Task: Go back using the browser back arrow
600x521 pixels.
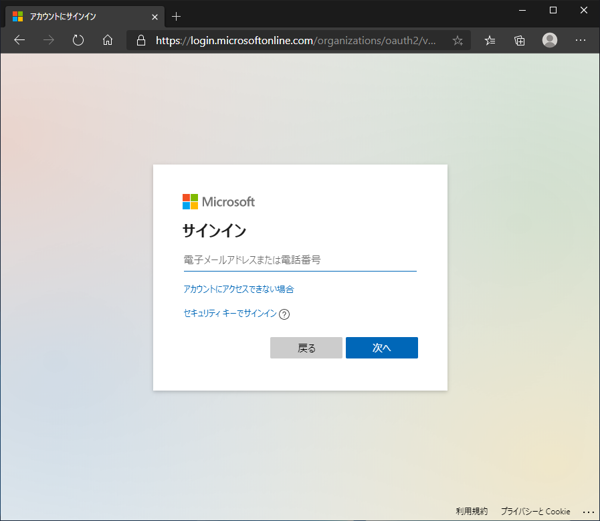Action: (x=19, y=40)
